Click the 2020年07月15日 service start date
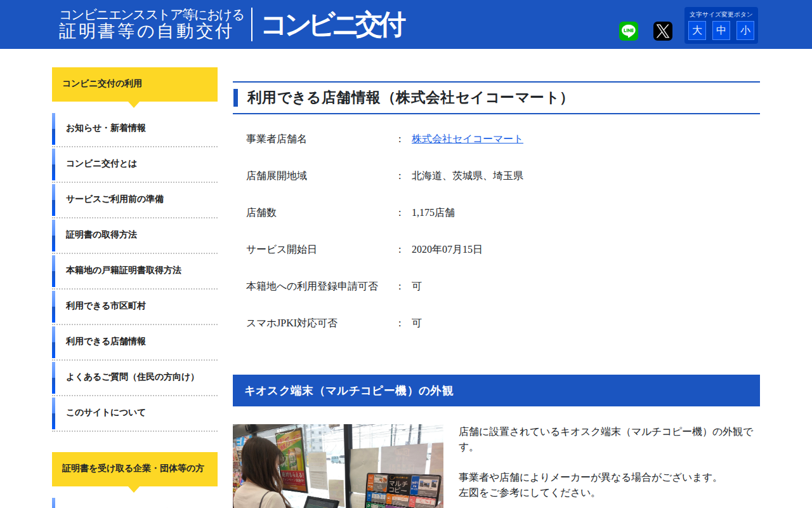Image resolution: width=812 pixels, height=508 pixels. coord(447,250)
